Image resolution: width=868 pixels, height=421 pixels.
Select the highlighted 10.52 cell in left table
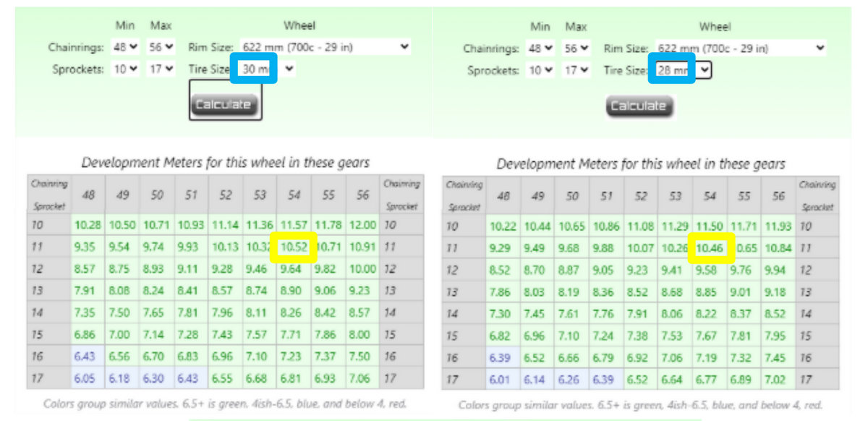coord(294,247)
